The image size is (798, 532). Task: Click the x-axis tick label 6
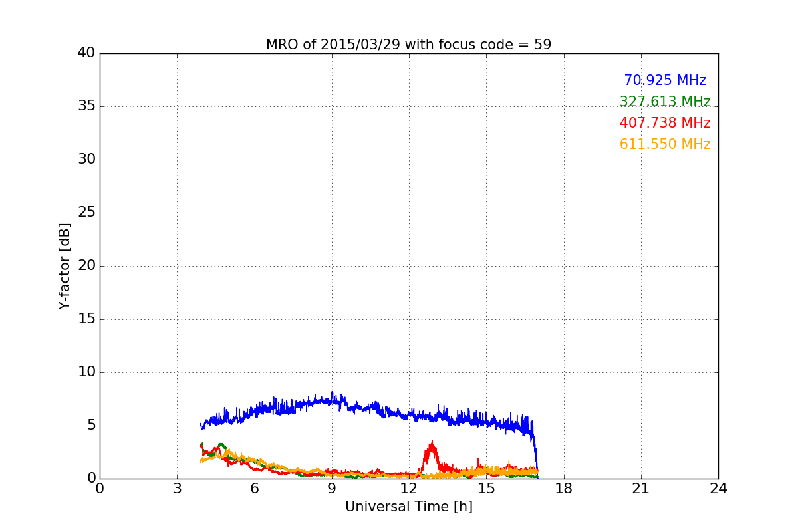254,489
